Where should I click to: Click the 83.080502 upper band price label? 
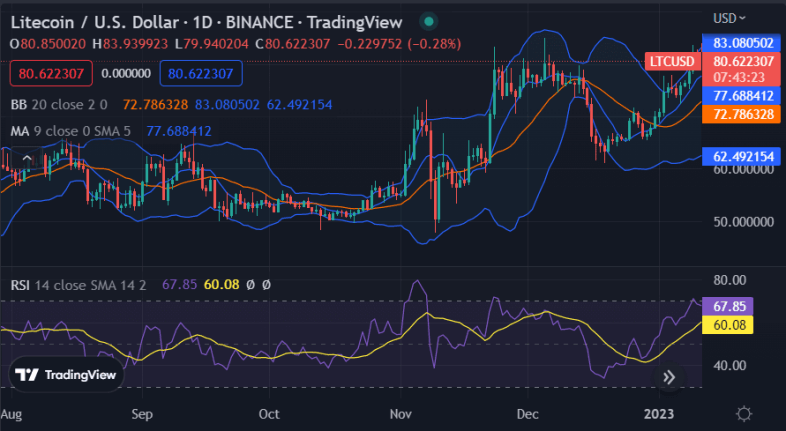[x=741, y=43]
